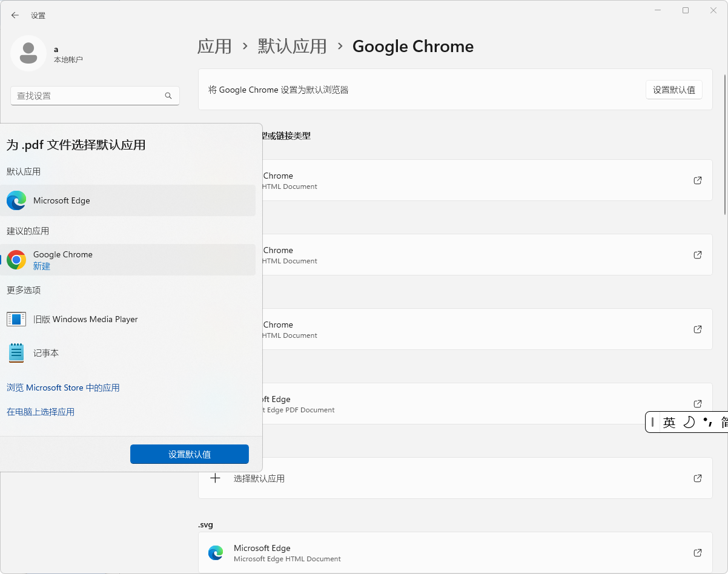The width and height of the screenshot is (728, 574).
Task: Click the punctuation icon in IME toolbar
Action: click(x=707, y=422)
